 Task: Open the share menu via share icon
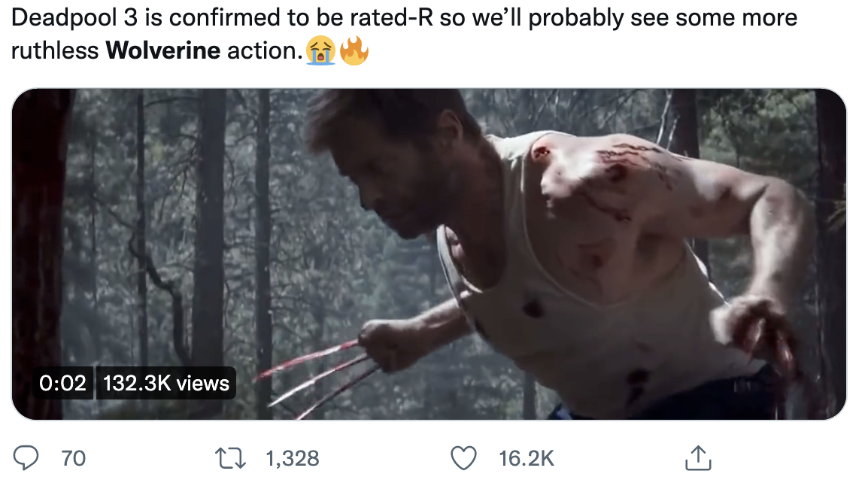coord(696,457)
